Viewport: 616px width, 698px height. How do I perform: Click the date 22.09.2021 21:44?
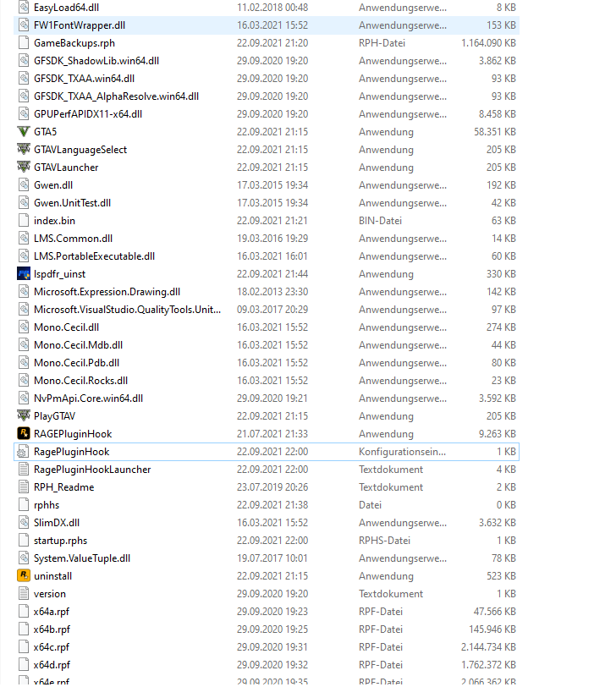coord(272,274)
